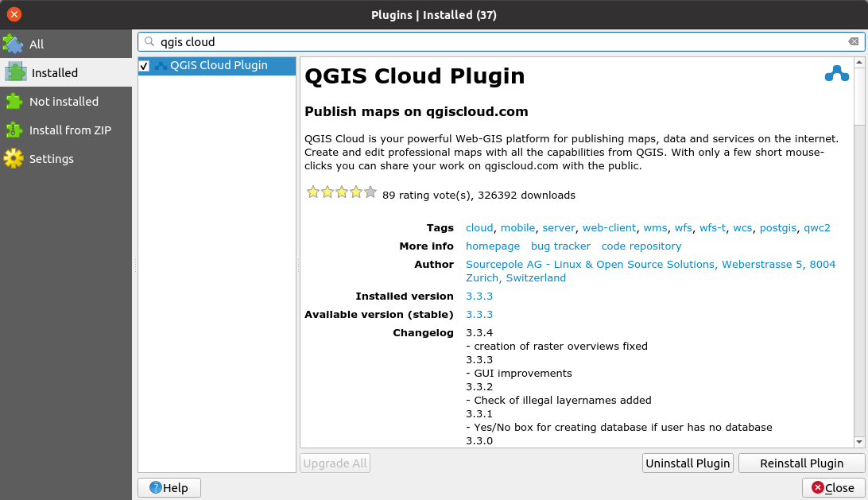Click the search magnifier icon
The width and height of the screenshot is (868, 500).
(x=149, y=41)
